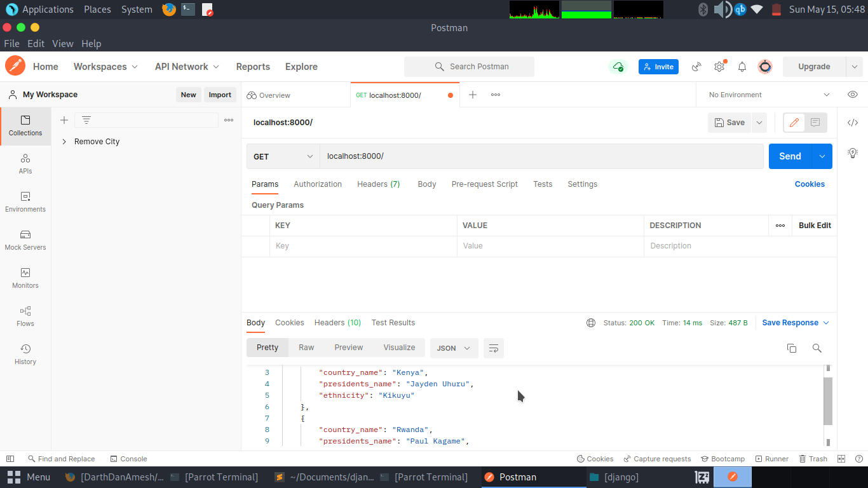Open the Environments sidebar panel

(25, 202)
